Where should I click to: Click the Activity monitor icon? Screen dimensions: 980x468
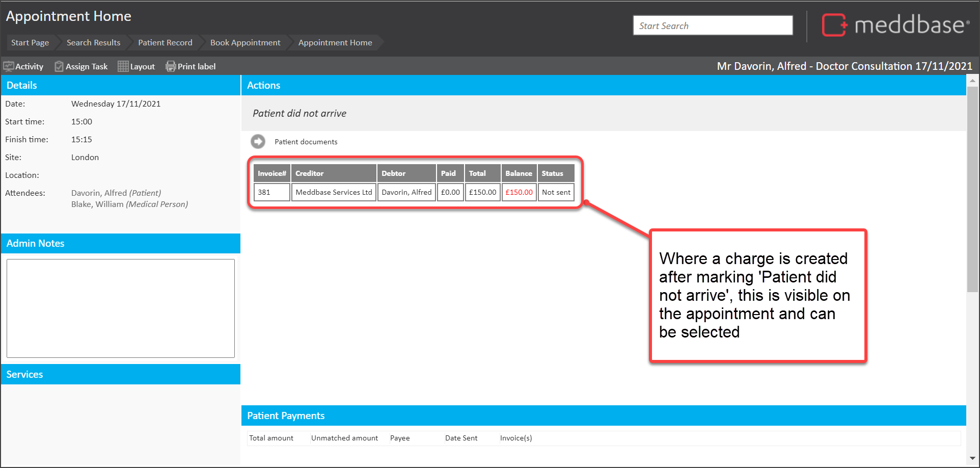(x=9, y=66)
